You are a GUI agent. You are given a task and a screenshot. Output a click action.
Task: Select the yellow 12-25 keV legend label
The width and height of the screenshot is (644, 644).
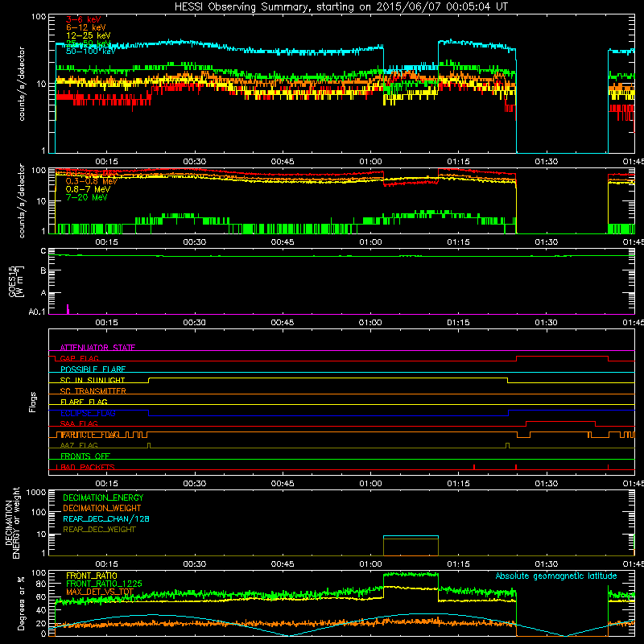[89, 35]
